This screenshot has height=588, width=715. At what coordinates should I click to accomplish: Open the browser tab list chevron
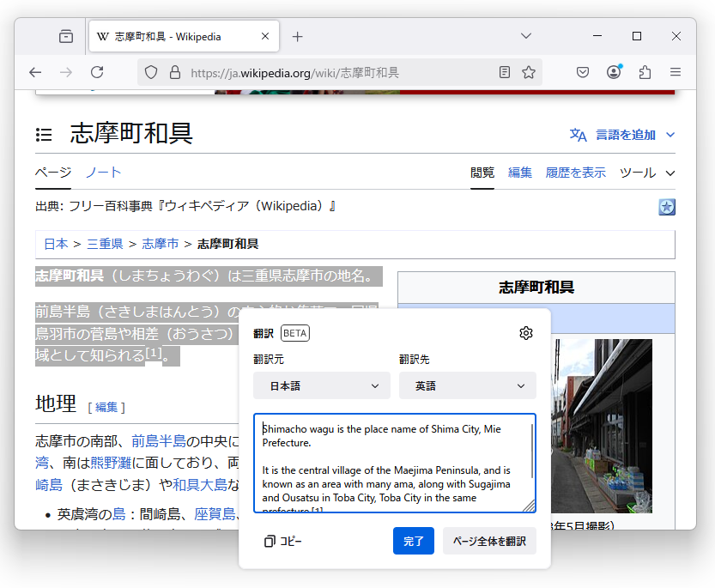[525, 36]
